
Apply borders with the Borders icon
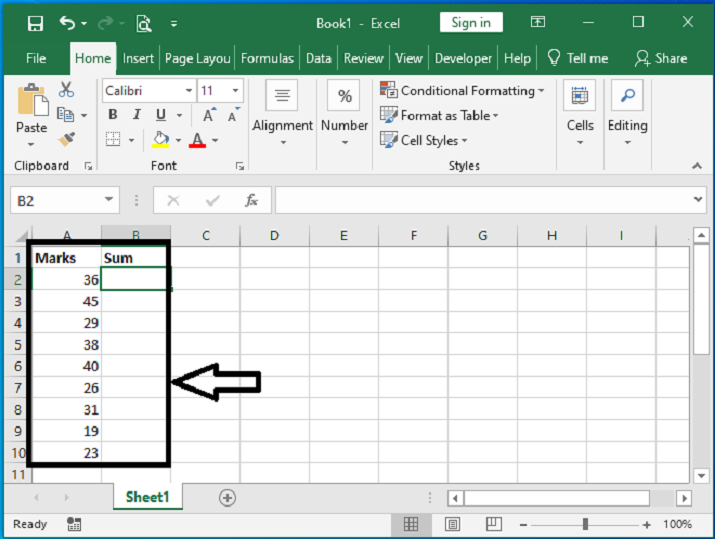tap(113, 139)
